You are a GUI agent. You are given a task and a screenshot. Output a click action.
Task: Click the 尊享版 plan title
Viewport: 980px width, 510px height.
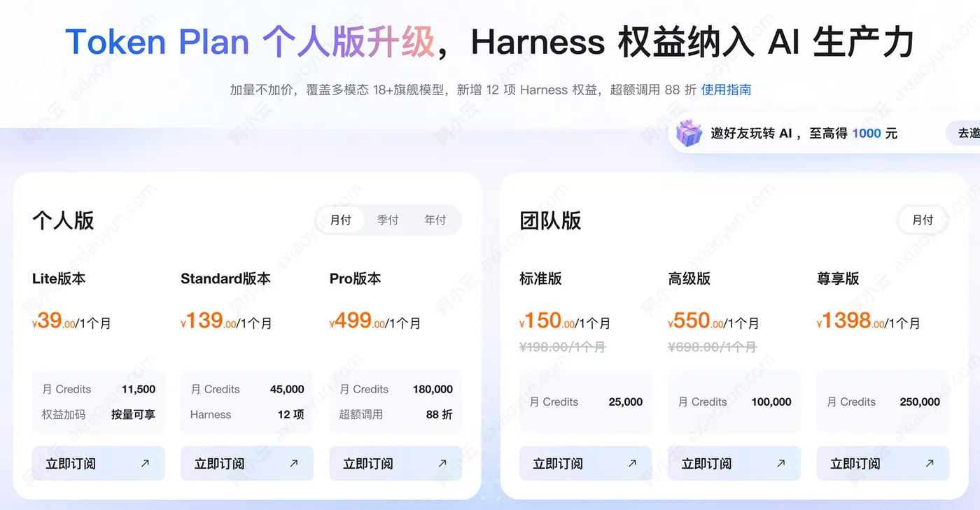838,278
